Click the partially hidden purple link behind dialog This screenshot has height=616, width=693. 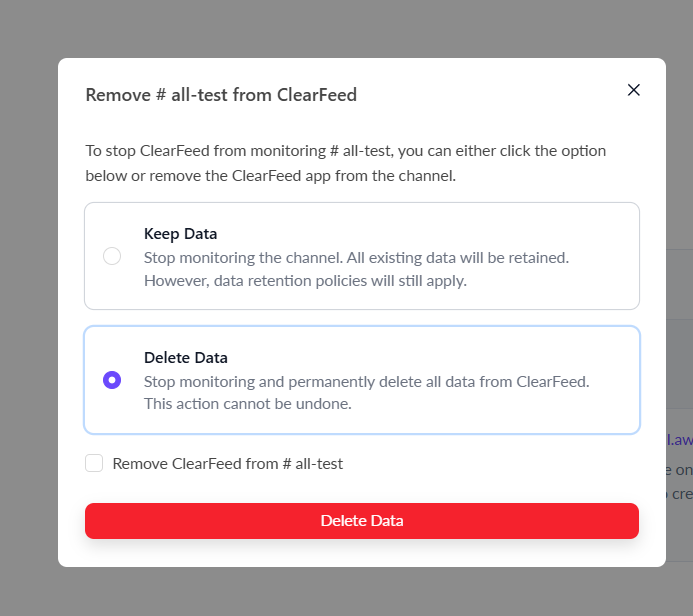(x=679, y=439)
